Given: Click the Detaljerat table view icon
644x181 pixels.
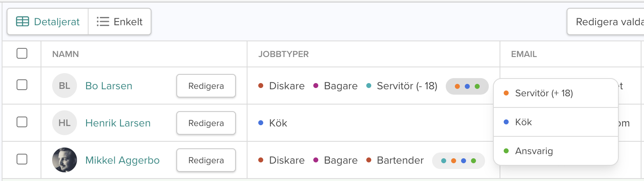Looking at the screenshot, I should pyautogui.click(x=22, y=21).
